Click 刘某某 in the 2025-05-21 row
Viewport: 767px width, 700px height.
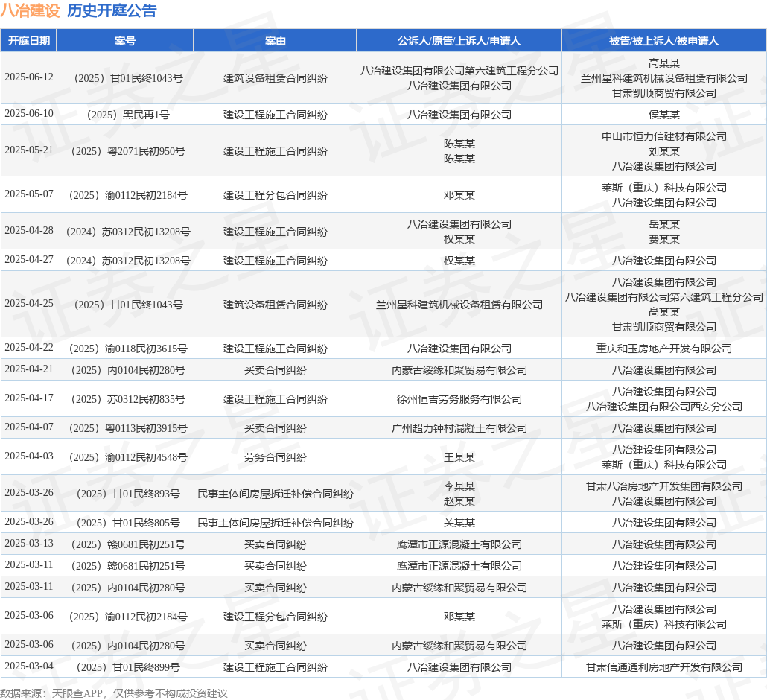point(663,152)
